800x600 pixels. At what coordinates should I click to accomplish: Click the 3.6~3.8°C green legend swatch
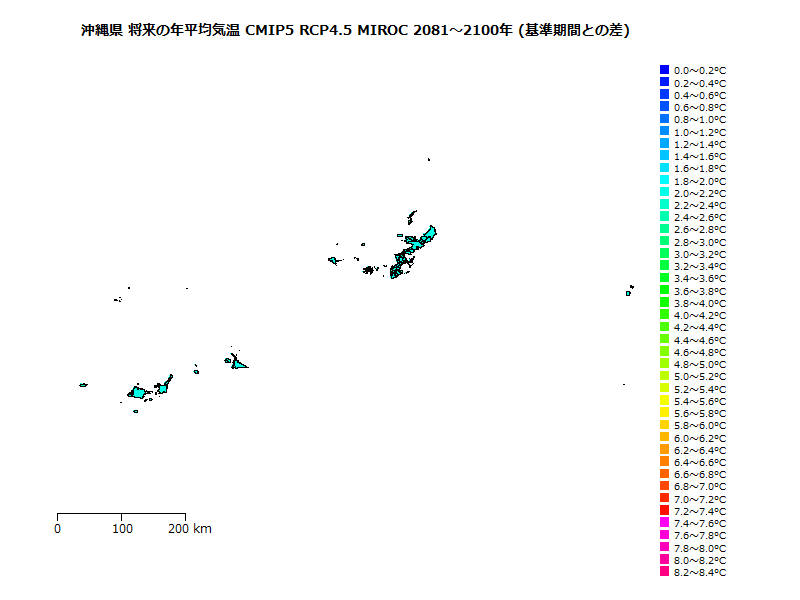[664, 290]
